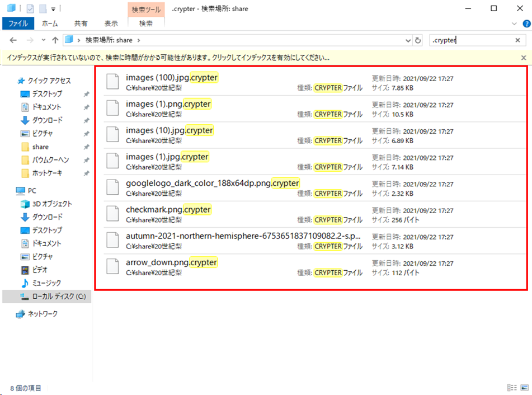Clear the crypter search using the X icon
The image size is (532, 395).
tap(517, 40)
